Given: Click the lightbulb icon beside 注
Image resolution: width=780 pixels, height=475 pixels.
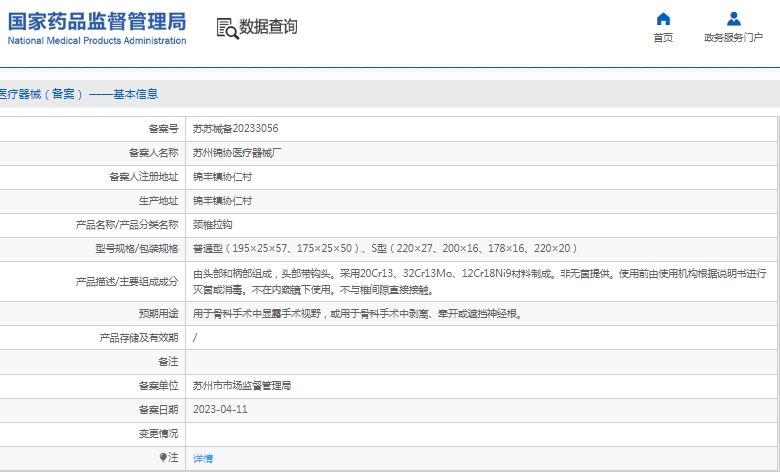Looking at the screenshot, I should (x=163, y=457).
